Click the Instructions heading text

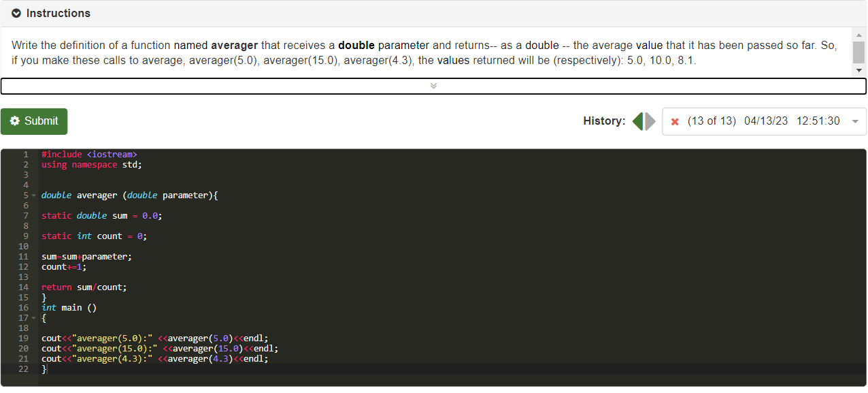click(x=59, y=14)
